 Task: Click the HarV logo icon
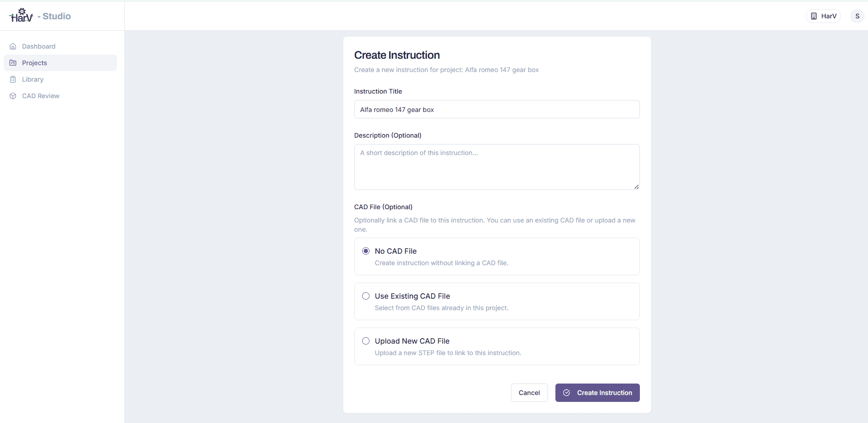click(21, 16)
